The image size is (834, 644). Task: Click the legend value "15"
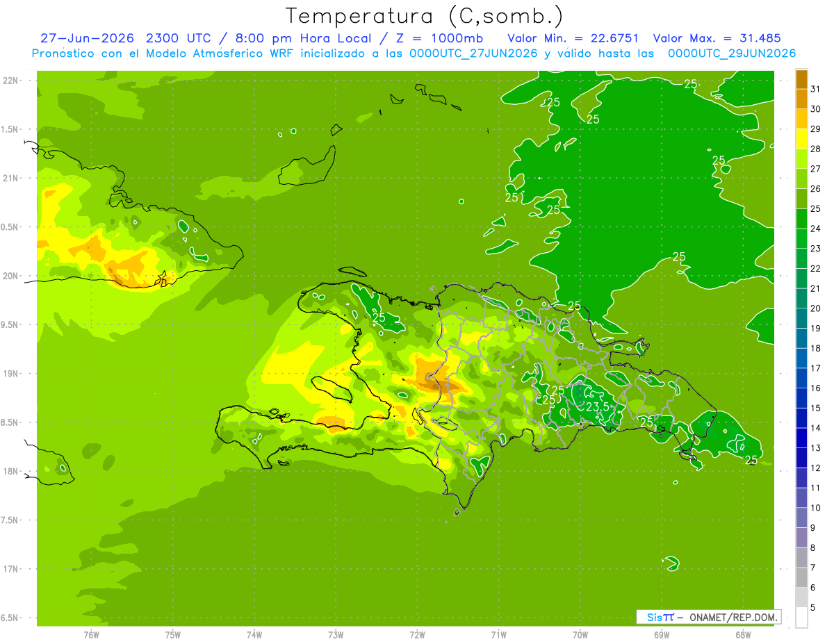(x=816, y=408)
